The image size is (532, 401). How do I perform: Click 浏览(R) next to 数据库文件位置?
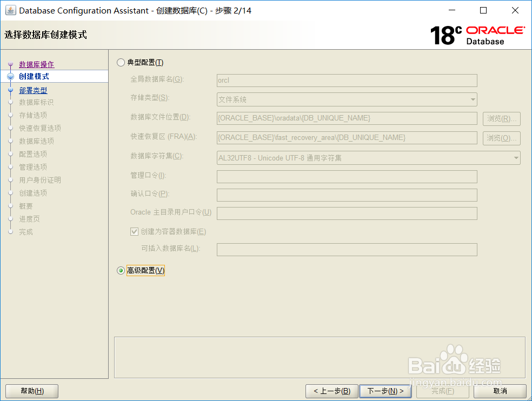pyautogui.click(x=501, y=118)
